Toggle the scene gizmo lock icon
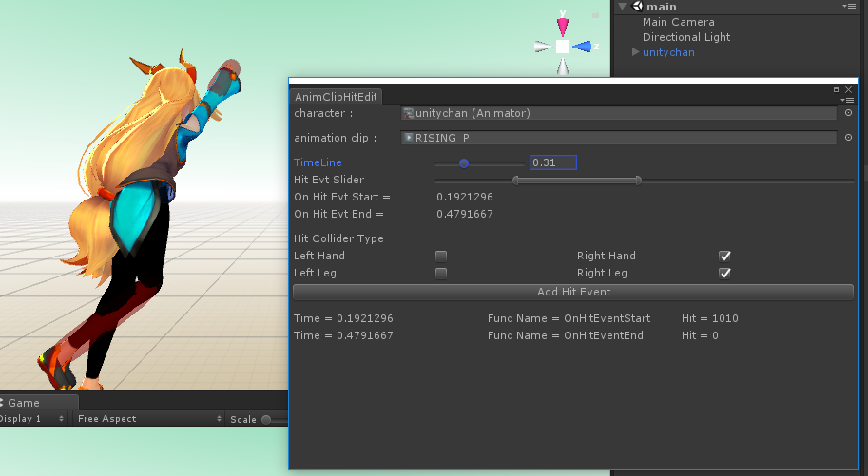 pos(596,14)
